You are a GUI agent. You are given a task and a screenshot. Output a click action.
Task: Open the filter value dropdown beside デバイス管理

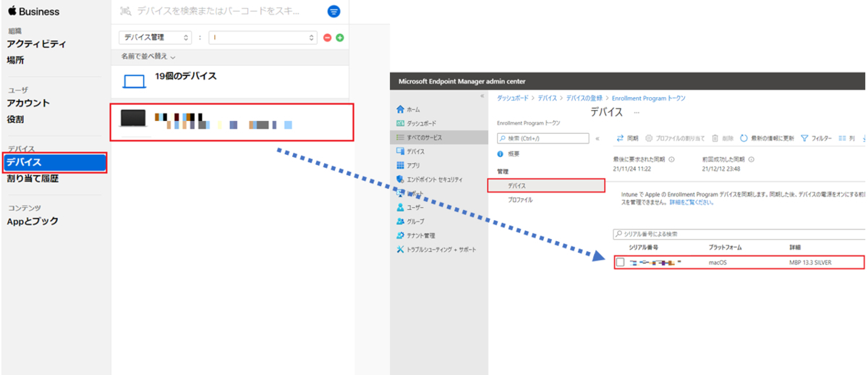tap(263, 38)
